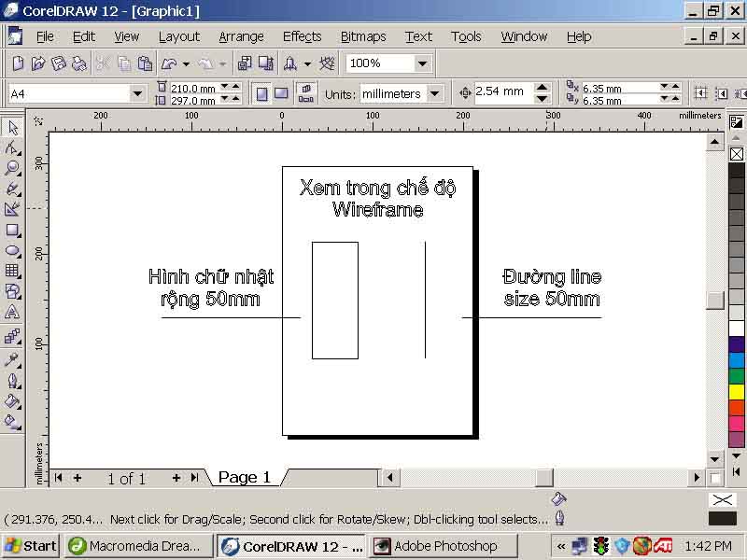Toggle set default or current page size
The height and width of the screenshot is (560, 747).
(306, 94)
